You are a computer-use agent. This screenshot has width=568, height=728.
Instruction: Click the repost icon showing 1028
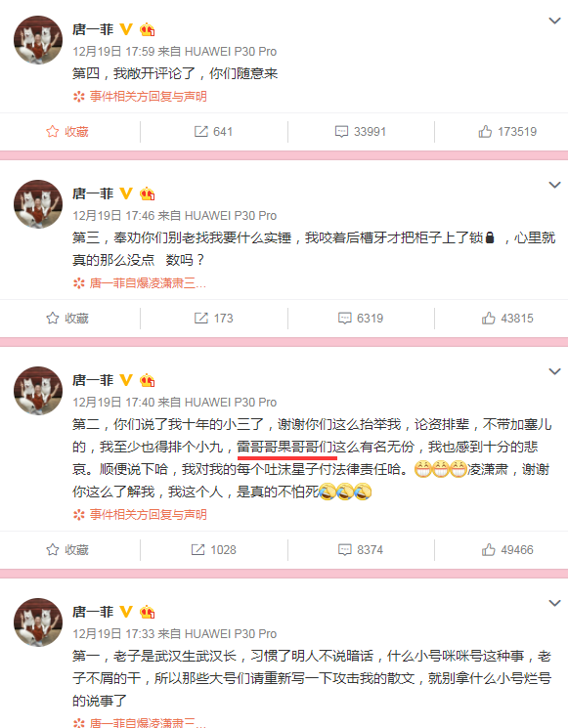coord(213,550)
